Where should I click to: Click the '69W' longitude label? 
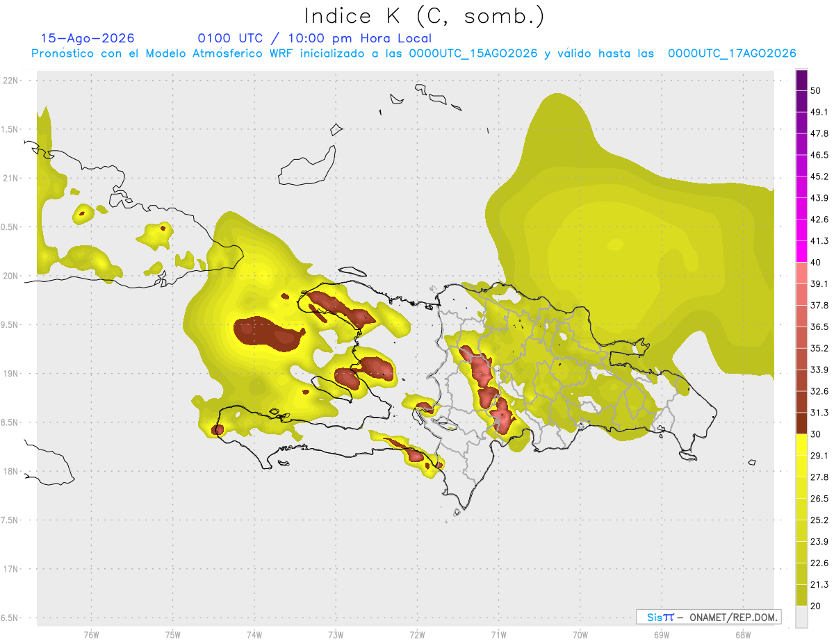(662, 635)
